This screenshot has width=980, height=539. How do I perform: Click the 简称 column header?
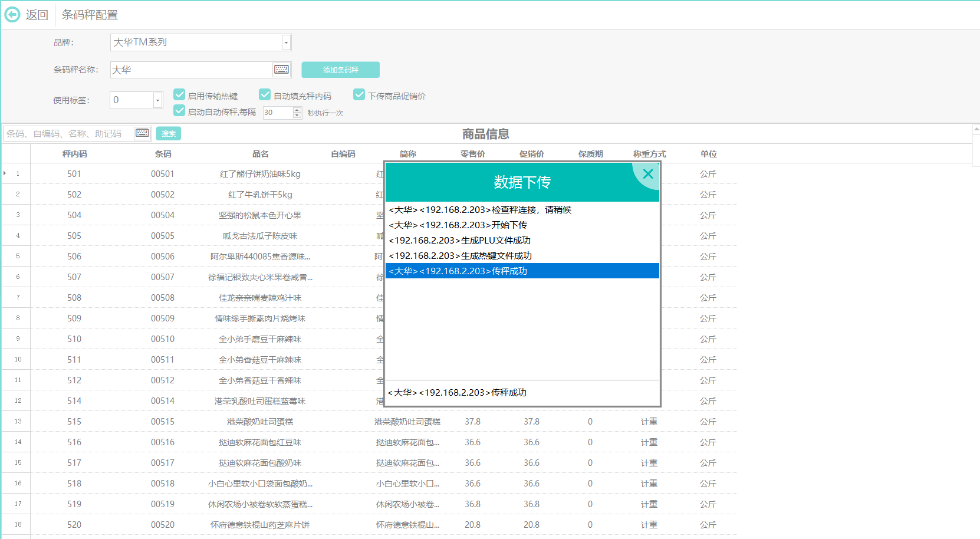[407, 154]
